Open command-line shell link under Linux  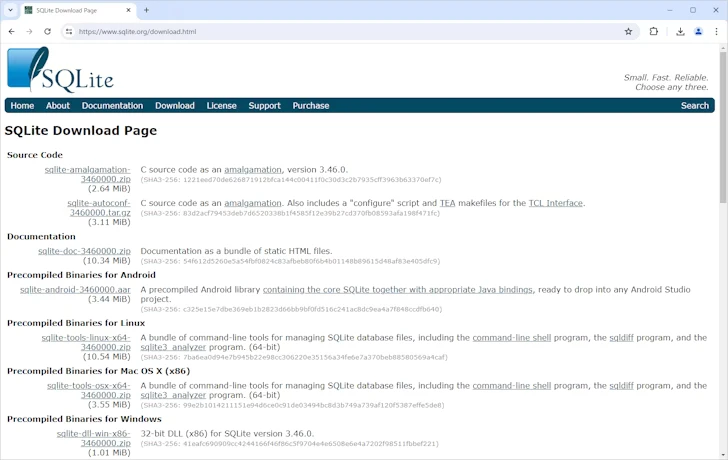click(512, 338)
